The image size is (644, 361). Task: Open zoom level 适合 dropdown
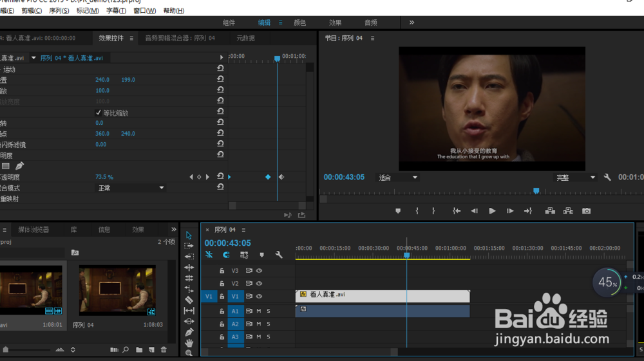397,178
